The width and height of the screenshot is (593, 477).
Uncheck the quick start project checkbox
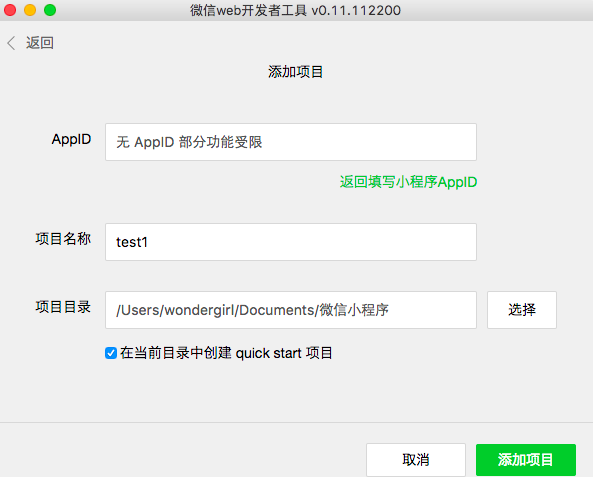pos(111,353)
